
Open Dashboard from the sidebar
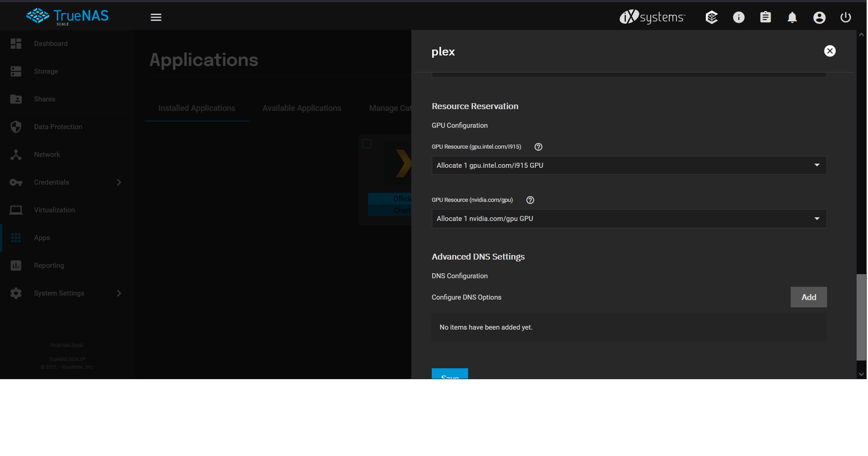pyautogui.click(x=51, y=44)
